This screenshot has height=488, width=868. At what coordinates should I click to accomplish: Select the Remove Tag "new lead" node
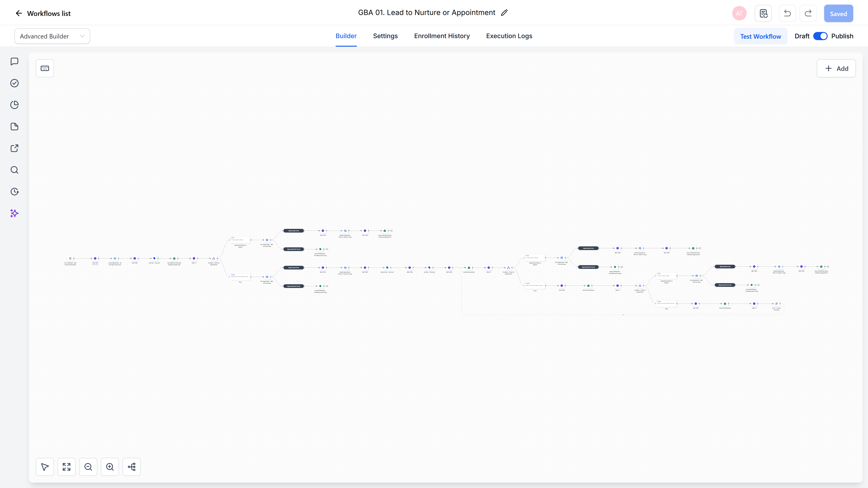pos(387,268)
